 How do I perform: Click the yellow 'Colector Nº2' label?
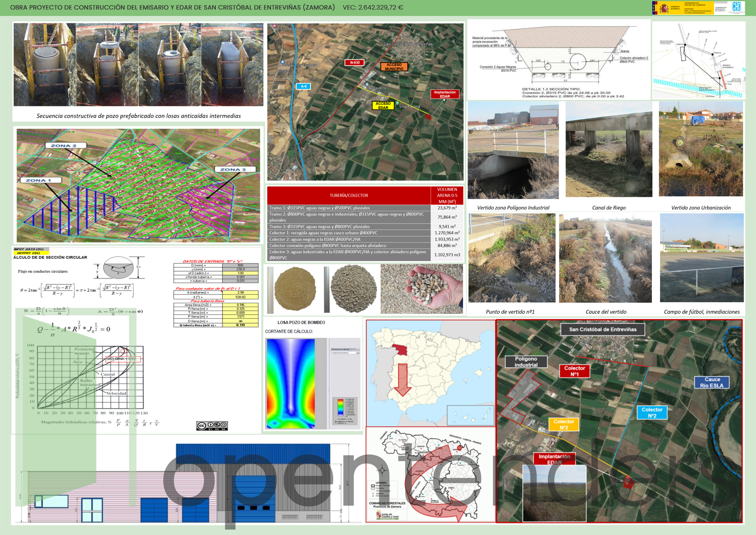563,424
